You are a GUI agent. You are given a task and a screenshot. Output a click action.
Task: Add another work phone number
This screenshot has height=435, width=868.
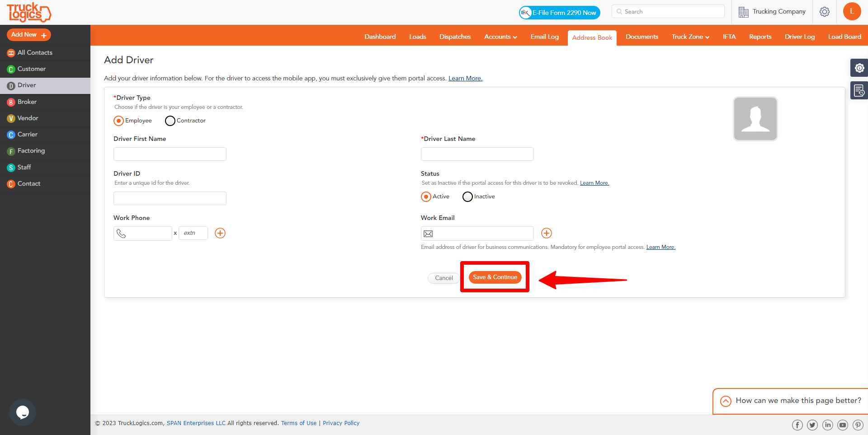point(220,233)
